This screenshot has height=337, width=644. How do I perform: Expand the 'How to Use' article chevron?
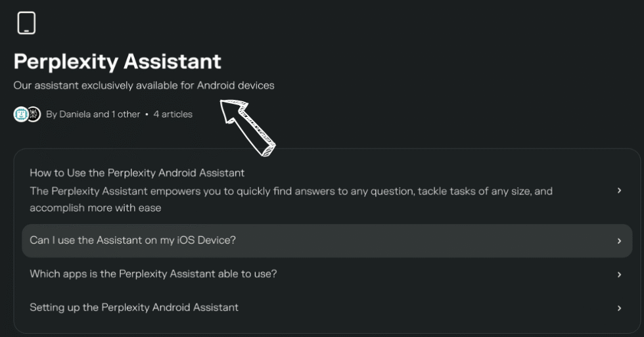(619, 191)
